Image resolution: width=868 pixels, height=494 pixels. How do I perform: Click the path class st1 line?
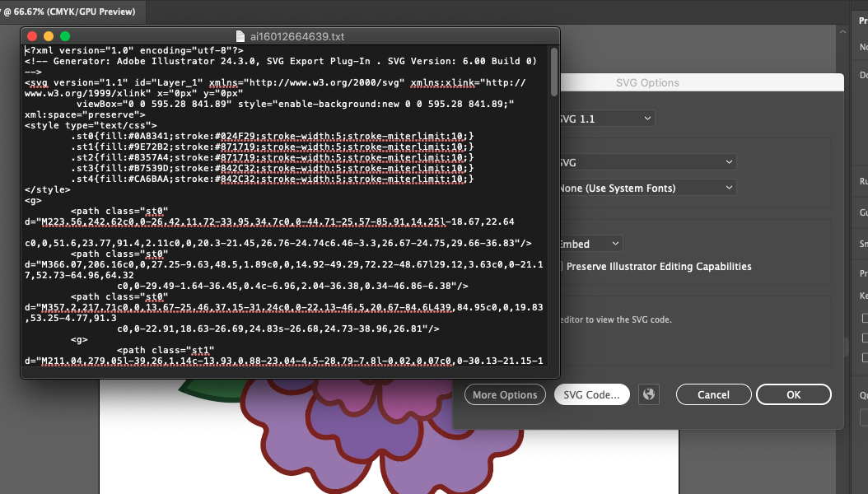point(166,350)
